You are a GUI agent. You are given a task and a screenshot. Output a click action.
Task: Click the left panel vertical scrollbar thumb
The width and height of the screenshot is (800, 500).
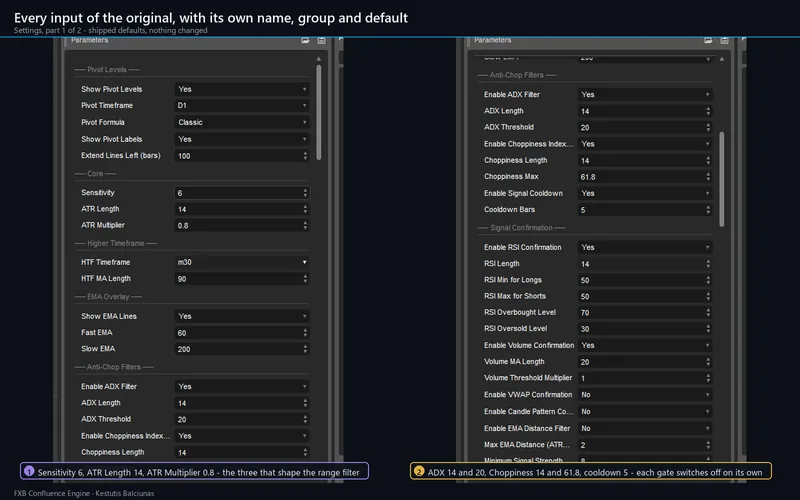pyautogui.click(x=319, y=112)
